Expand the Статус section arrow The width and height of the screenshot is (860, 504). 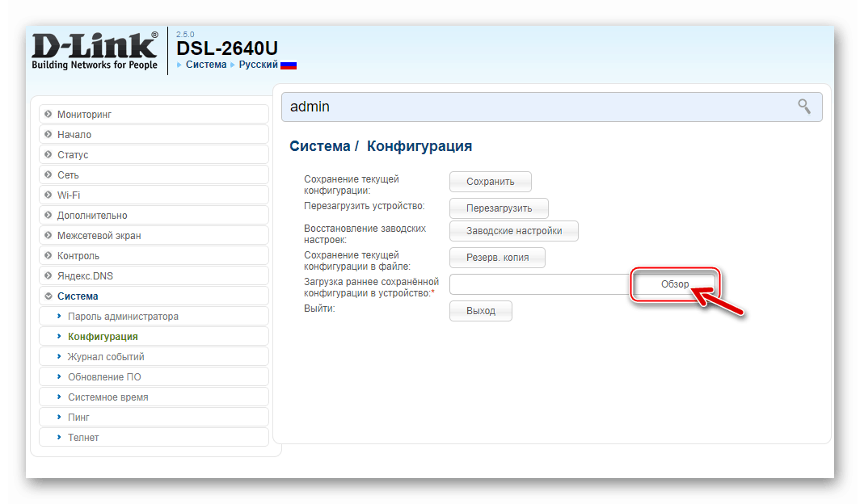(x=48, y=154)
